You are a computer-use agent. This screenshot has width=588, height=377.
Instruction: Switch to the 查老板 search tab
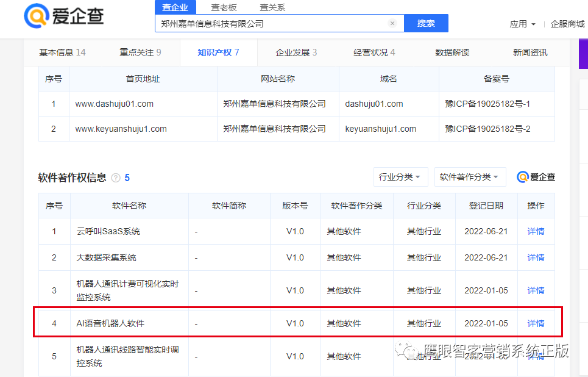[224, 7]
